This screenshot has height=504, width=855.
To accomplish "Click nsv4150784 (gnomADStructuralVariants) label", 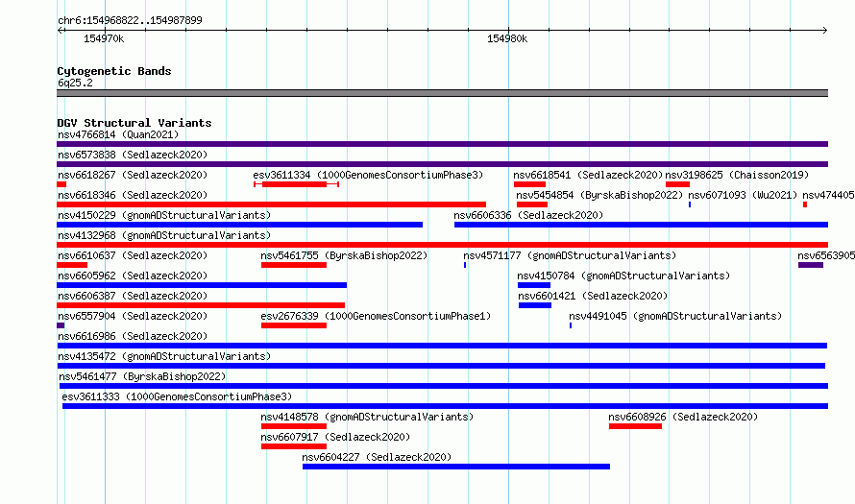I will coord(623,276).
